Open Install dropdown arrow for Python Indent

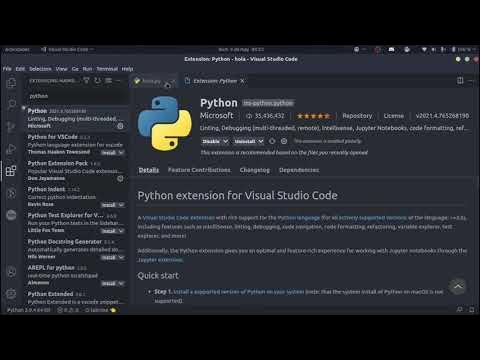point(121,205)
